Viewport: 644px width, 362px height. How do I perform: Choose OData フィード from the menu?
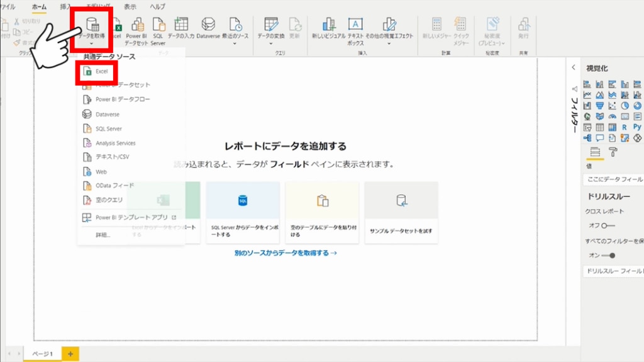coord(131,186)
